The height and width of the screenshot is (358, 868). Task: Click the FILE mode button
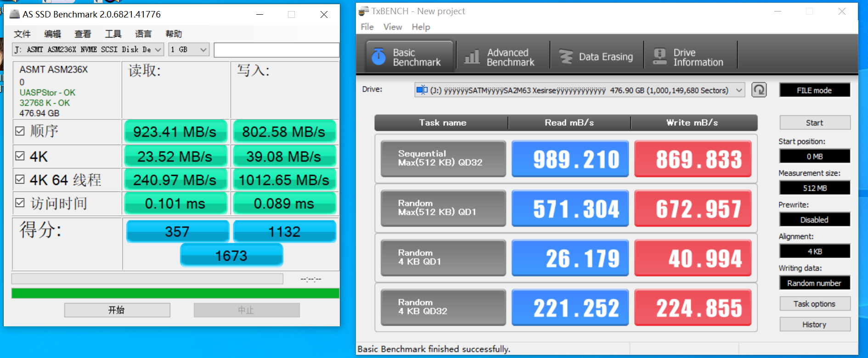815,90
